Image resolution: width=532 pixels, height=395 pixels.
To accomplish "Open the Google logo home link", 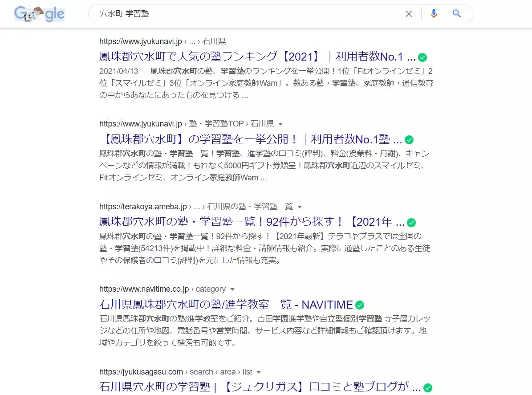I will (x=39, y=14).
